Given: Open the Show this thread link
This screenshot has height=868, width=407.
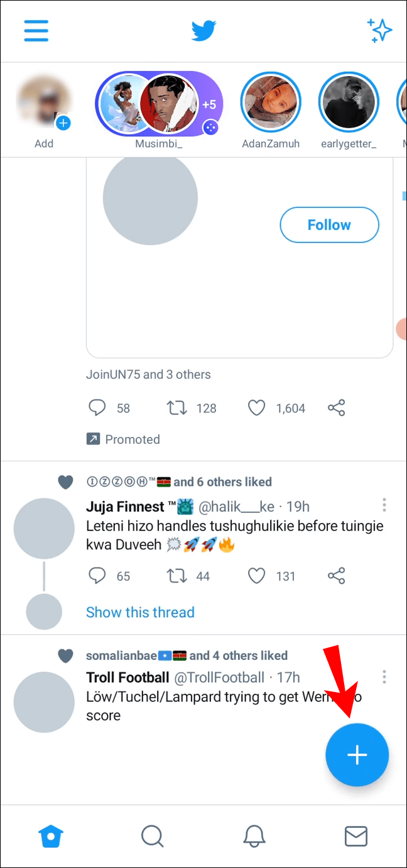Looking at the screenshot, I should [x=140, y=612].
